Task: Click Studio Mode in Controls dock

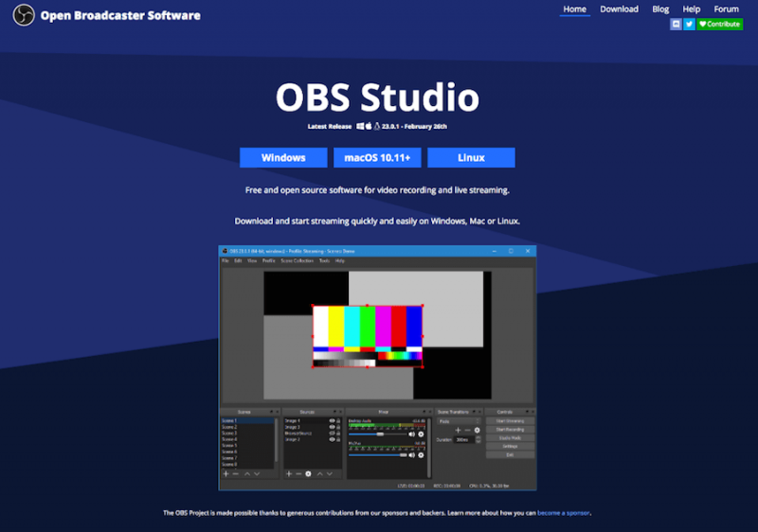Action: coord(510,438)
